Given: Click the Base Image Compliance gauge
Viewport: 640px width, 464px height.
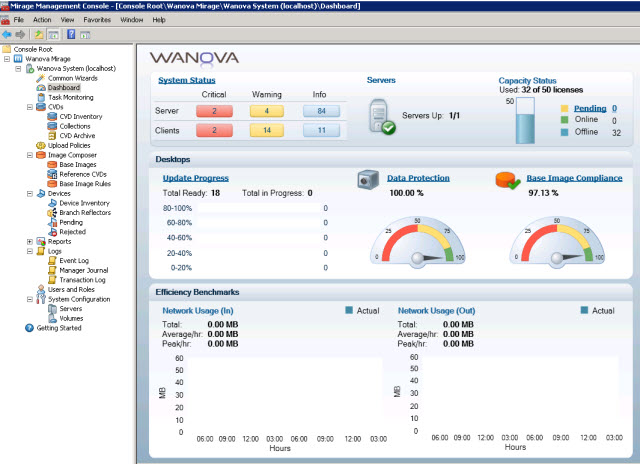Looking at the screenshot, I should pyautogui.click(x=557, y=242).
